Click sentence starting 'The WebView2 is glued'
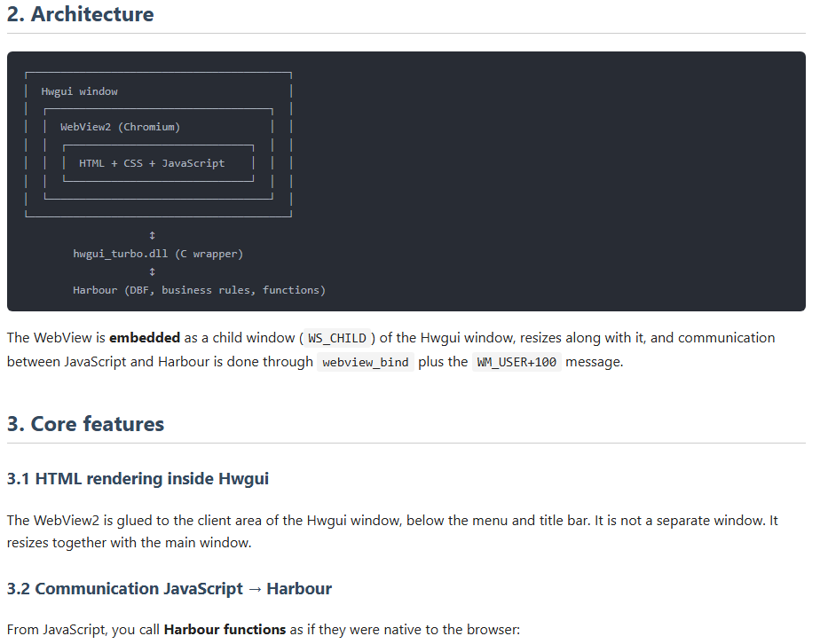This screenshot has width=820, height=644. pos(298,521)
